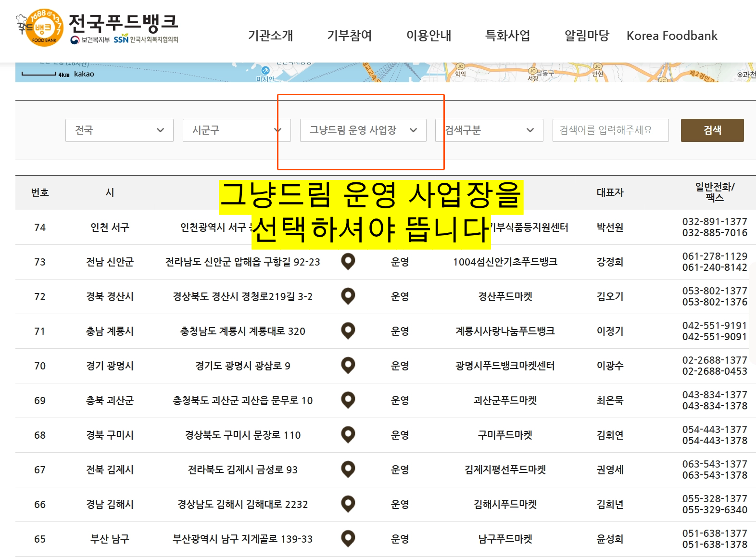756x559 pixels.
Task: Show map location of 경산푸드마켓
Action: 348,296
